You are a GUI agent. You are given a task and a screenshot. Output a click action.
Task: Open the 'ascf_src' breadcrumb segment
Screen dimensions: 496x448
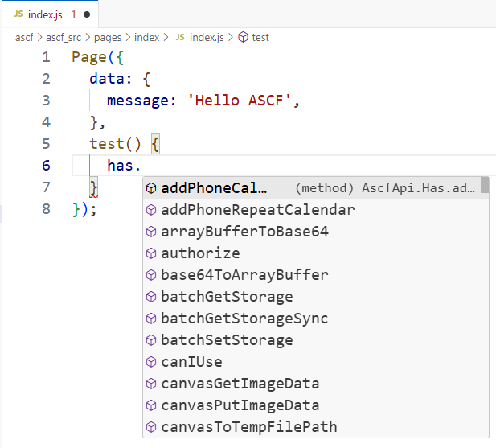coord(64,38)
